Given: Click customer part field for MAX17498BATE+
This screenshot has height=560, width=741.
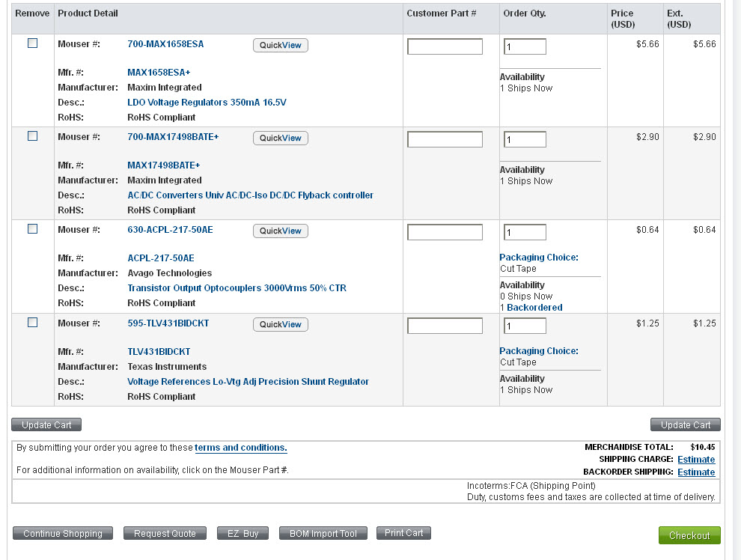Looking at the screenshot, I should pyautogui.click(x=445, y=139).
